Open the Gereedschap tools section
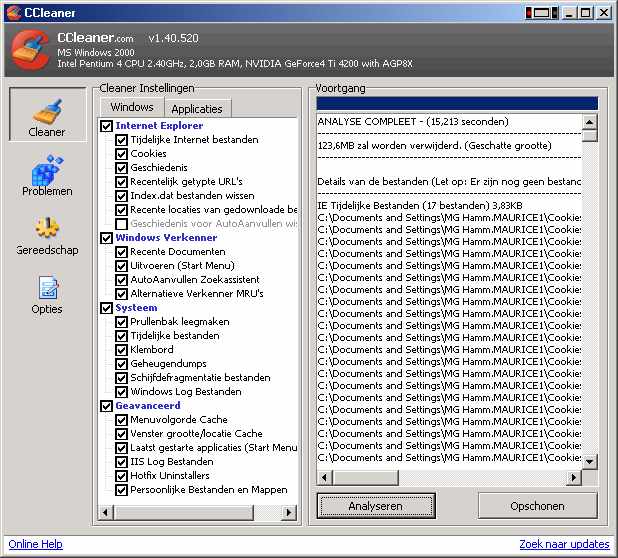Screen dimensions: 618x558 pyautogui.click(x=47, y=235)
